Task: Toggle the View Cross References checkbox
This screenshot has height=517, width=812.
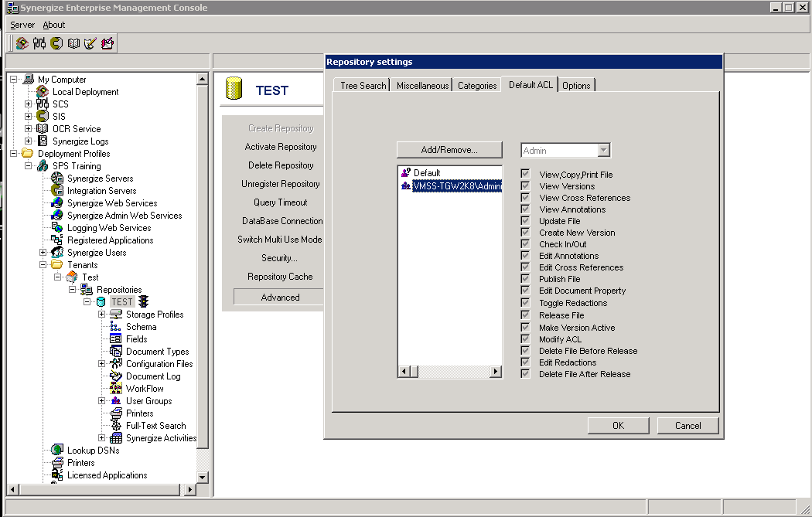Action: (525, 197)
